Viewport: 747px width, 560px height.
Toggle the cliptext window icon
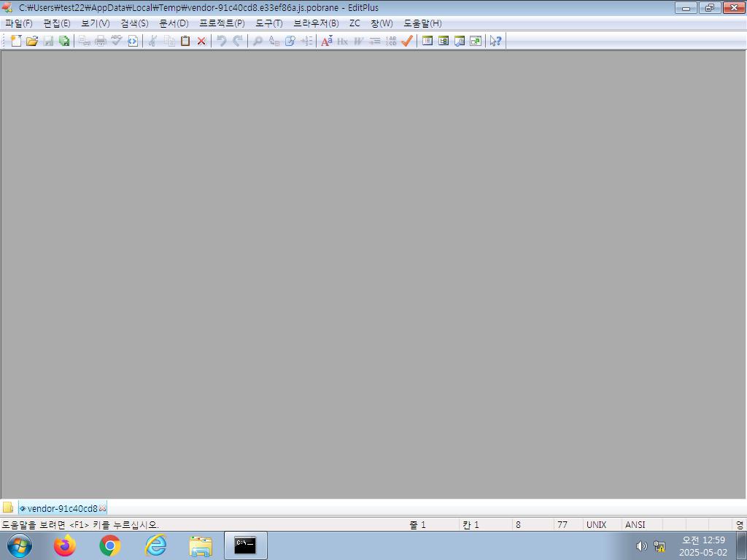click(x=444, y=41)
